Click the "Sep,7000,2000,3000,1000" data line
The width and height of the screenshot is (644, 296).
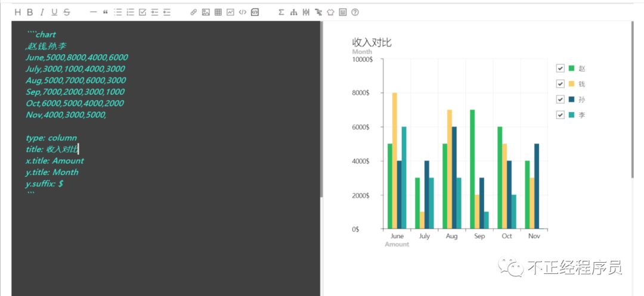tap(75, 92)
